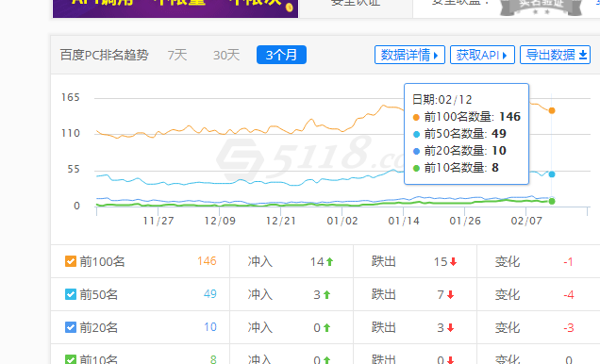
Task: Click the 获取API button
Action: 482,55
